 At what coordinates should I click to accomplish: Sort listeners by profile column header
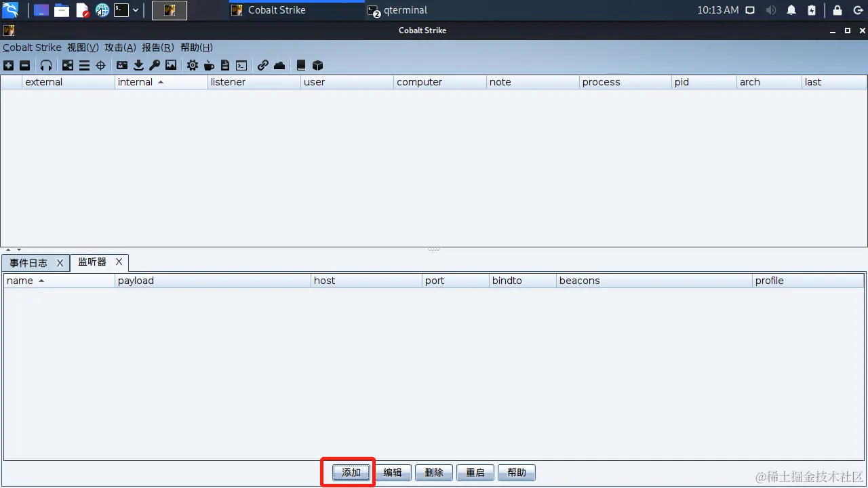tap(808, 281)
